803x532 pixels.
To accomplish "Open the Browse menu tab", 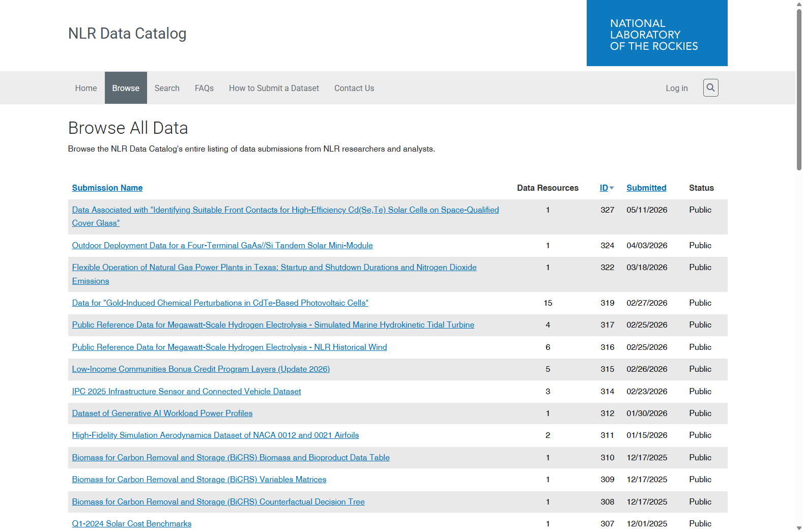I will 126,88.
